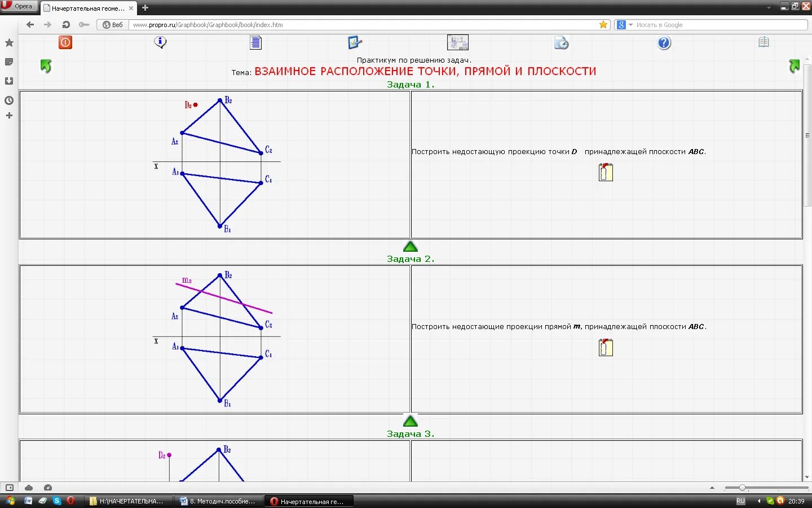Open closed tabs dropdown arrow in tab bar

(769, 7)
